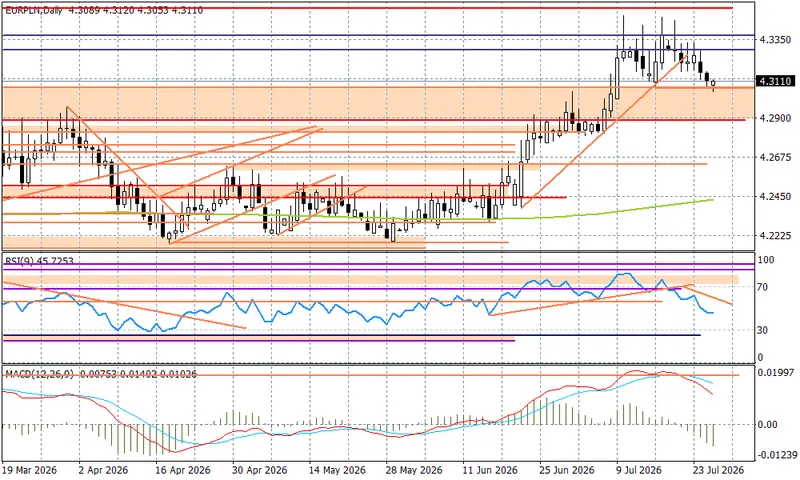This screenshot has height=480, width=800.
Task: Click the 16 Apr 2026 date label
Action: (x=182, y=470)
